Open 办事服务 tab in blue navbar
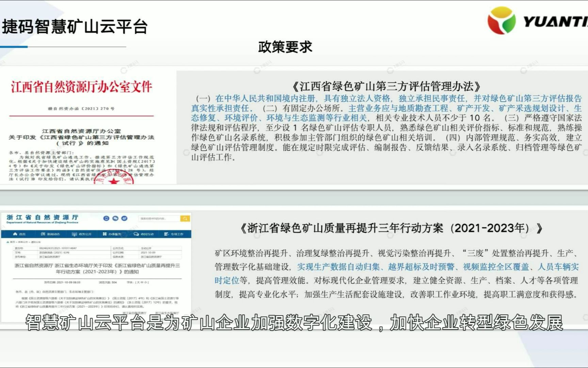588x368 pixels. click(x=112, y=234)
